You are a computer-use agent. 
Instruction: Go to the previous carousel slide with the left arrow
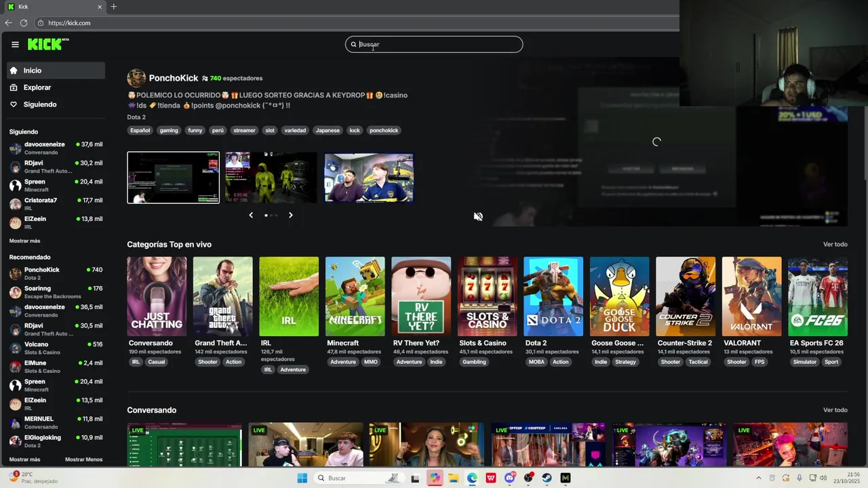coord(251,215)
